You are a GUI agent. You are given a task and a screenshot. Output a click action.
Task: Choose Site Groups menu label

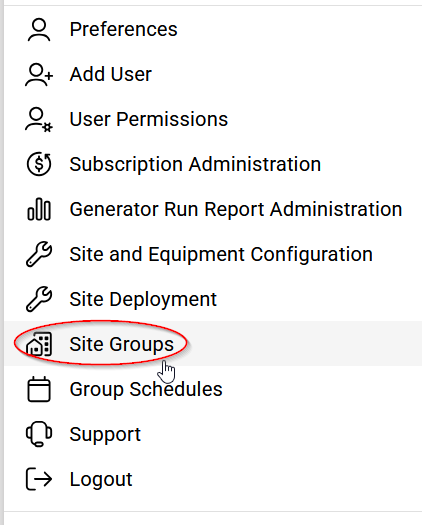(x=122, y=345)
